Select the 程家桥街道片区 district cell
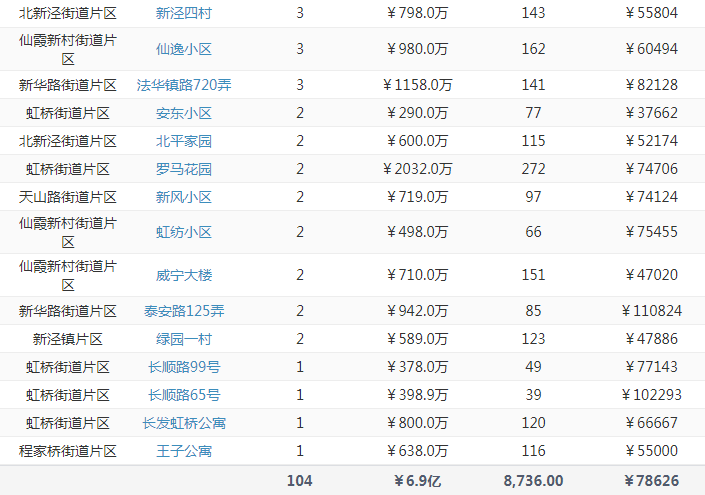The width and height of the screenshot is (705, 495). 67,451
